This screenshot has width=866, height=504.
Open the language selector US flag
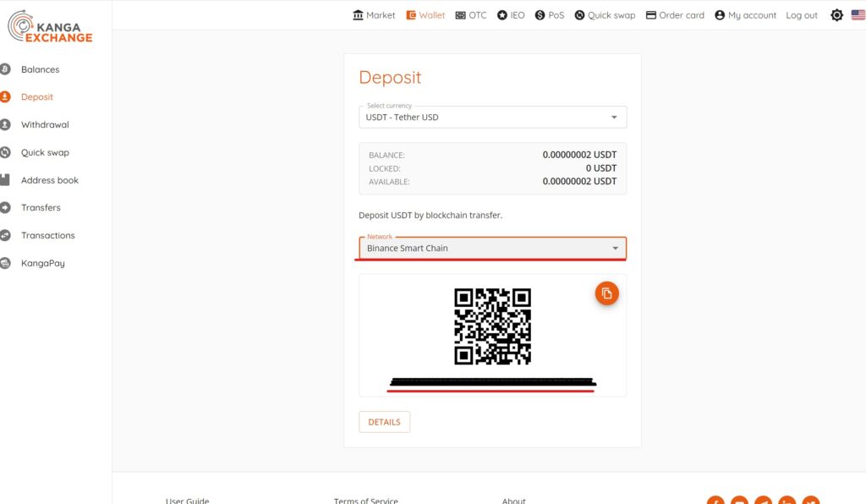pos(858,15)
